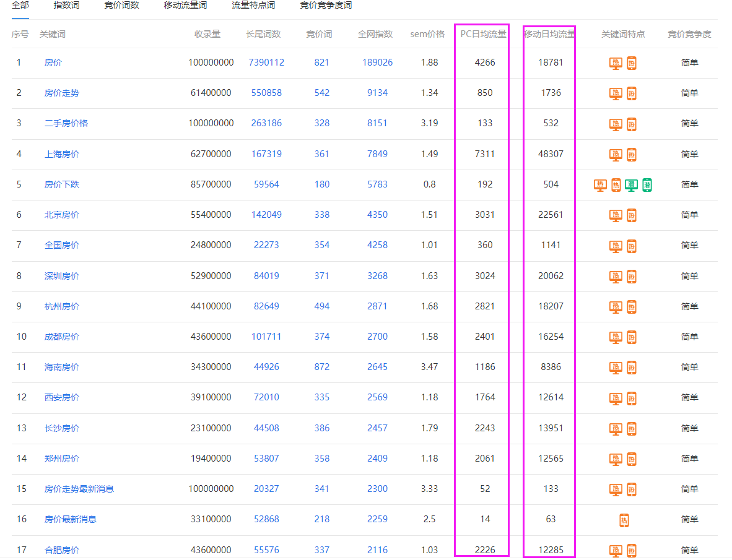Click the 收录量 column header
This screenshot has height=560, width=732.
(x=207, y=34)
